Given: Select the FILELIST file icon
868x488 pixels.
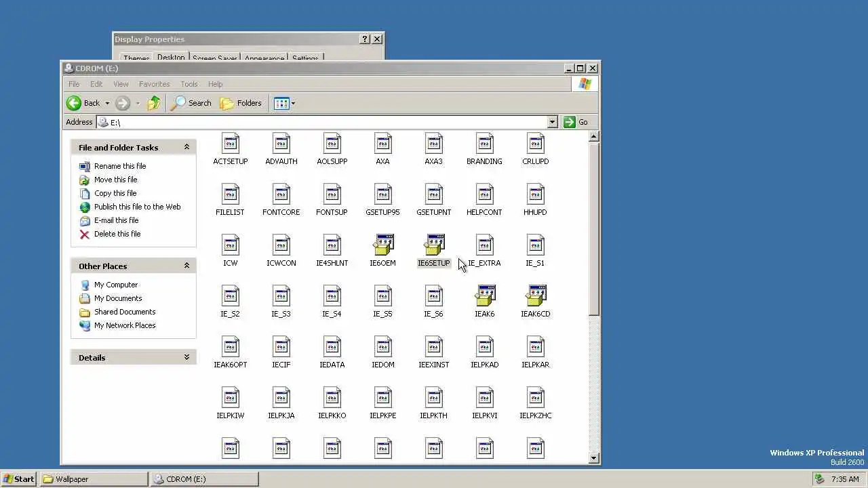Looking at the screenshot, I should coord(231,195).
